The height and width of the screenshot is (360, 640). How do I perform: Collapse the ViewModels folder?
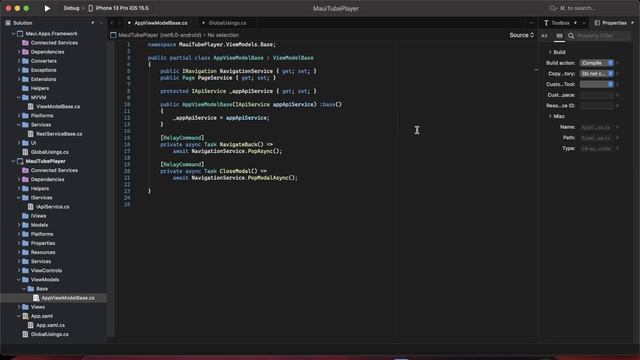click(x=19, y=280)
